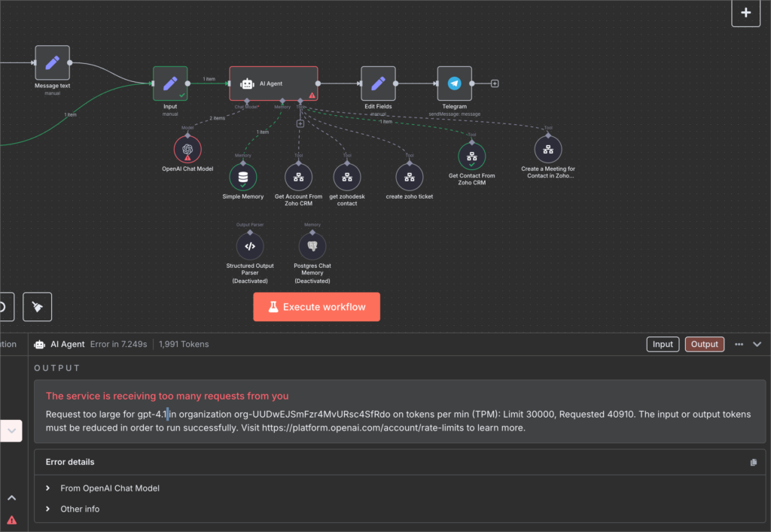Collapse the logs panel with chevron down

(757, 345)
